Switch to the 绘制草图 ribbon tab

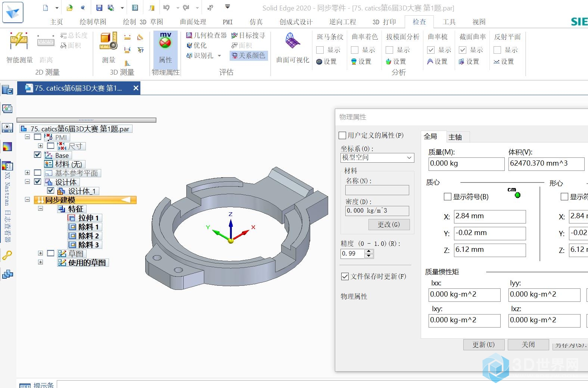93,22
